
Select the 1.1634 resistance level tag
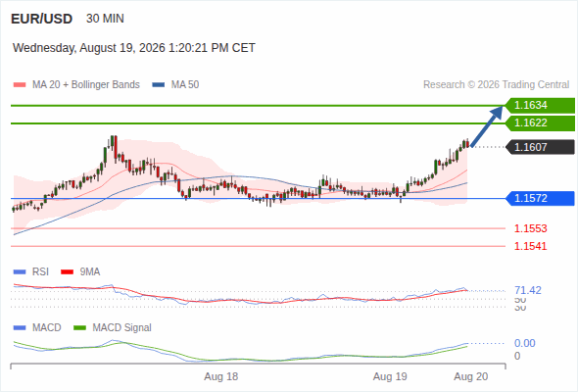pyautogui.click(x=540, y=106)
